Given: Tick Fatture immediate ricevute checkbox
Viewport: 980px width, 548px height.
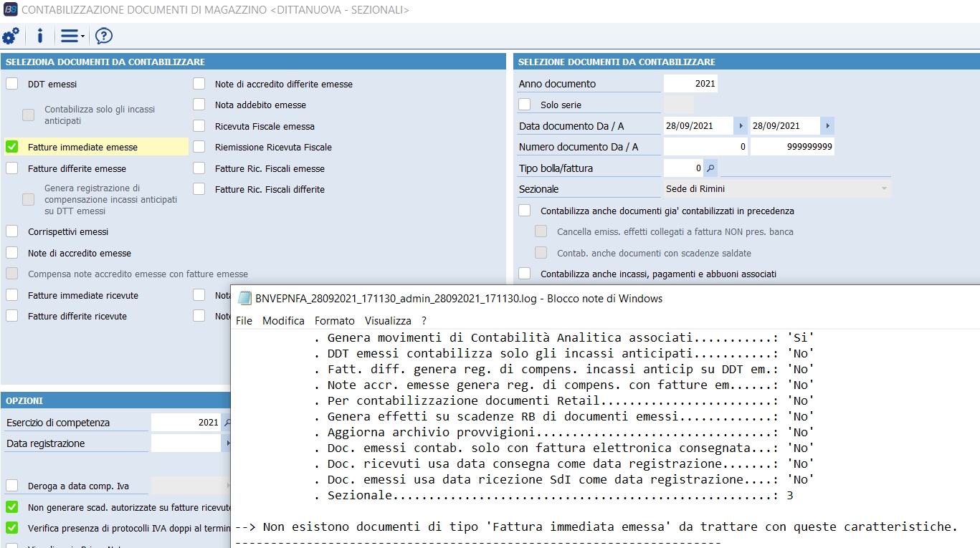Looking at the screenshot, I should coord(12,295).
